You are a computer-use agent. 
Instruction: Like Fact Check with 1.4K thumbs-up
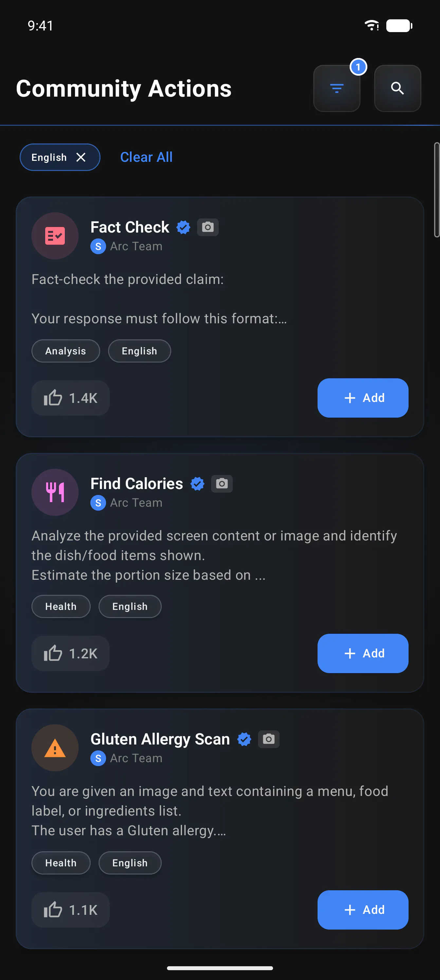[x=70, y=398]
